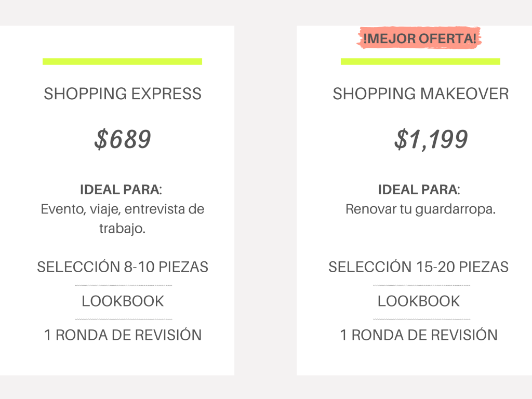
Task: Click LOOKBOOK in the Shopping Makeover card
Action: click(419, 301)
